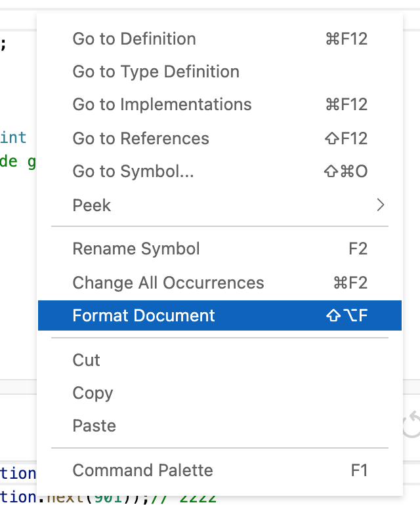Select Go to Type Definition
420x505 pixels.
156,71
